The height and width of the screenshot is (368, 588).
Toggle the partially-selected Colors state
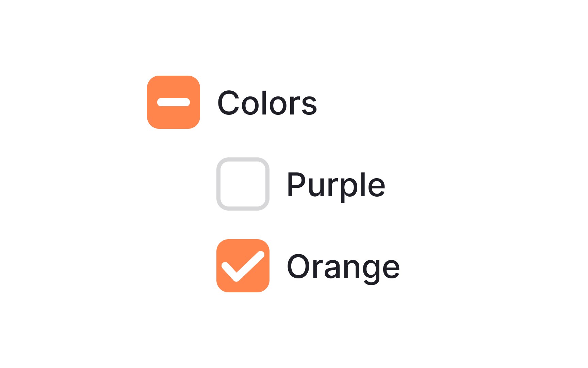173,102
